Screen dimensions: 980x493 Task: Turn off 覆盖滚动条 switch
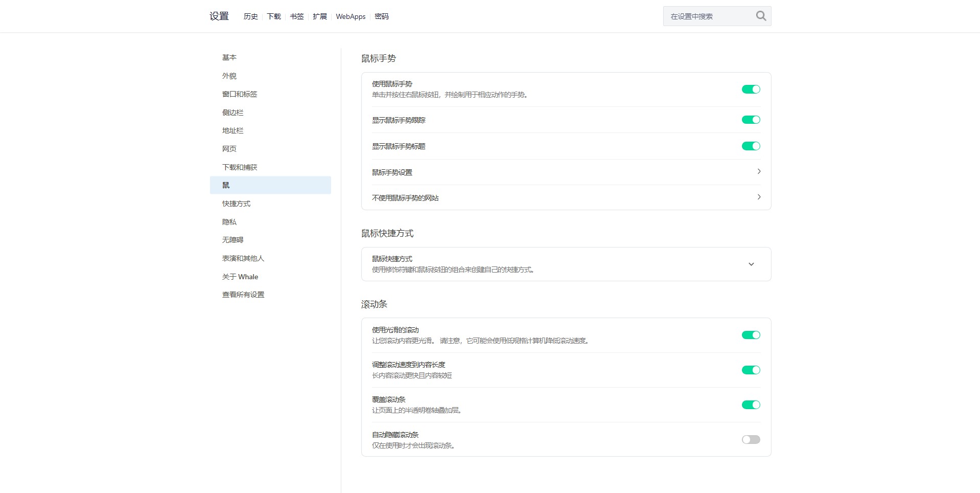click(x=751, y=405)
